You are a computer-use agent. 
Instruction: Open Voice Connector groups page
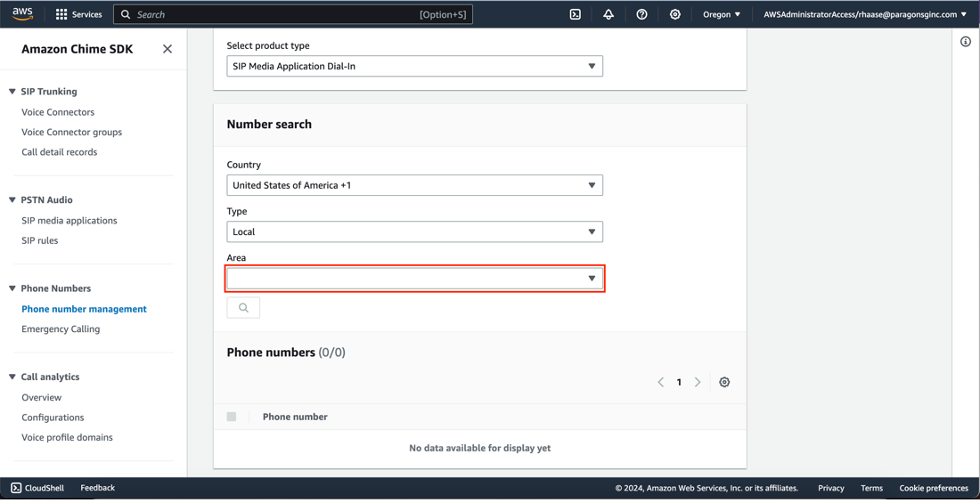click(72, 133)
